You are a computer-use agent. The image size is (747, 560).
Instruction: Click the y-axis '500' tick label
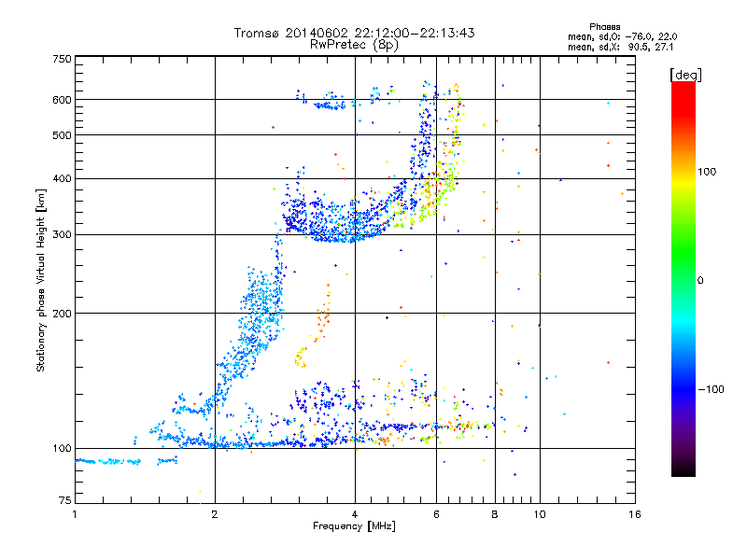tap(63, 135)
